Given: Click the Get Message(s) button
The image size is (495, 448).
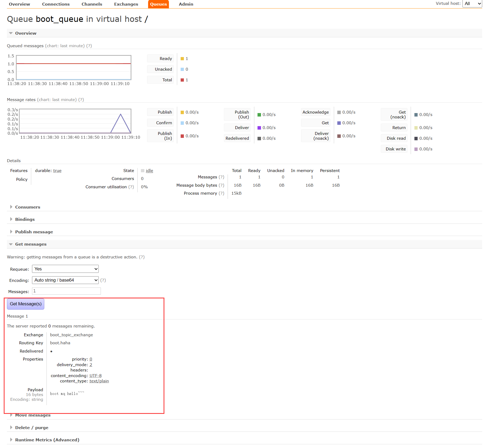Looking at the screenshot, I should click(x=25, y=304).
